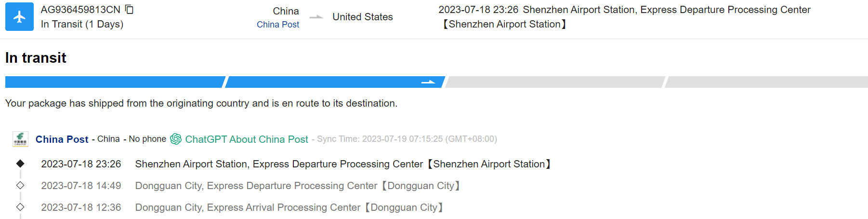Screen dimensions: 868x219
Task: Select the Dongguan City Express Departure event row
Action: click(x=297, y=186)
